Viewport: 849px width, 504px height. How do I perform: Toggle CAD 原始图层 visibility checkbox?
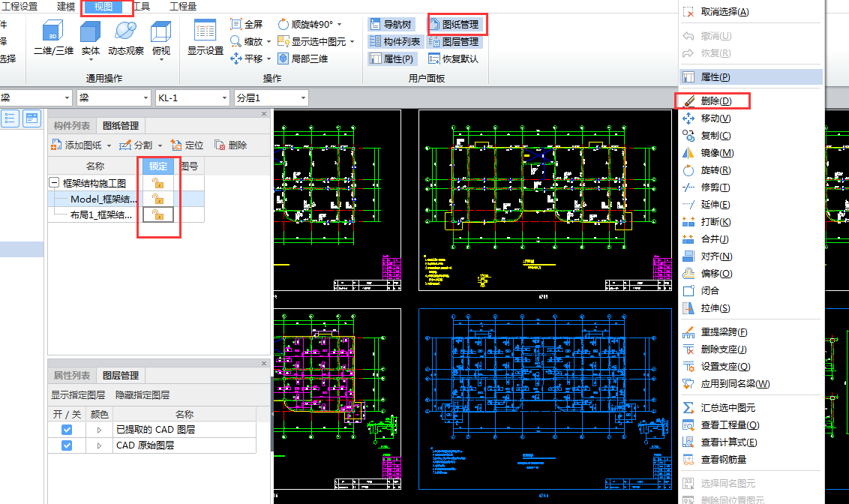tap(67, 445)
